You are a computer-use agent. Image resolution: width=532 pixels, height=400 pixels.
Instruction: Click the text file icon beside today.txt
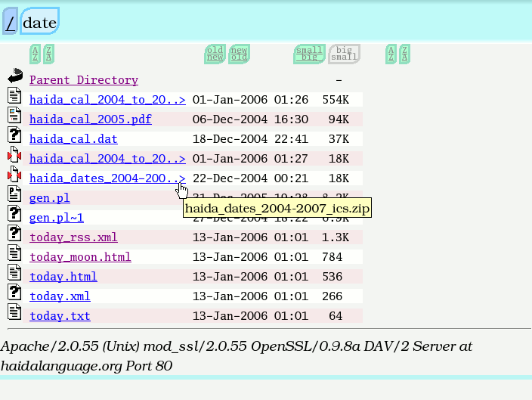(x=15, y=312)
